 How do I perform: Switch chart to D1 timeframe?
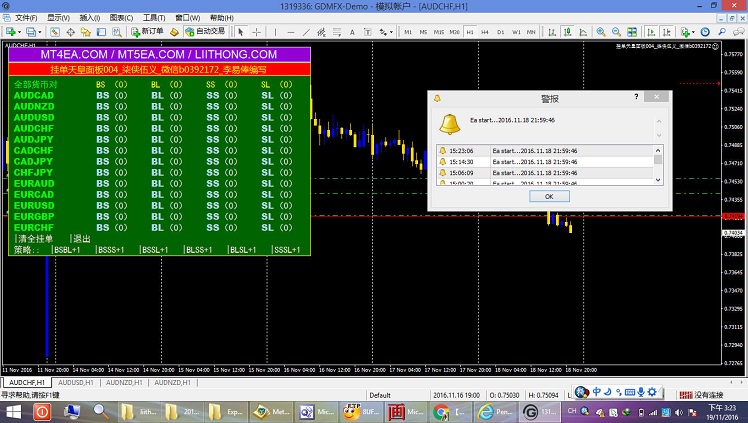tap(500, 31)
